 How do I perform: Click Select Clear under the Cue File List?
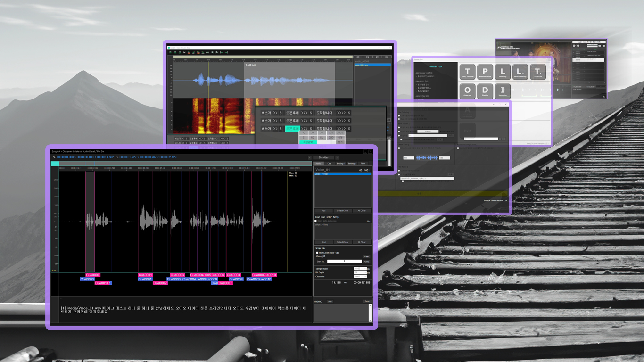coord(343,242)
